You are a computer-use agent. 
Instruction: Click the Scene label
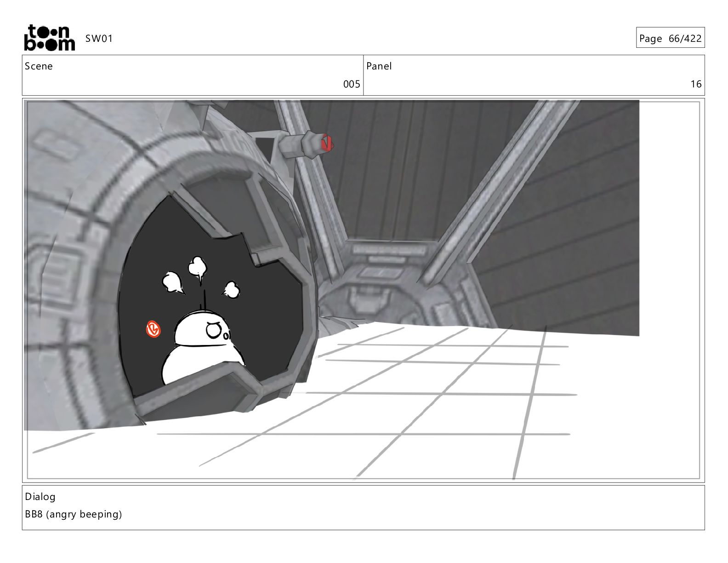pos(39,66)
